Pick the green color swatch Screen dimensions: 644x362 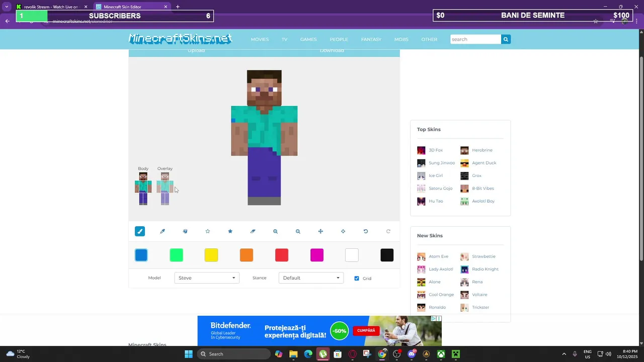(x=176, y=255)
